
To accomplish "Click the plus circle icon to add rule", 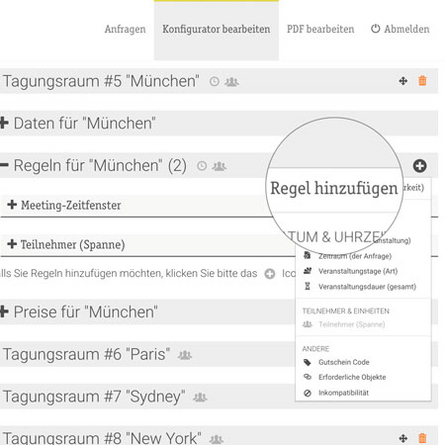I will click(420, 166).
